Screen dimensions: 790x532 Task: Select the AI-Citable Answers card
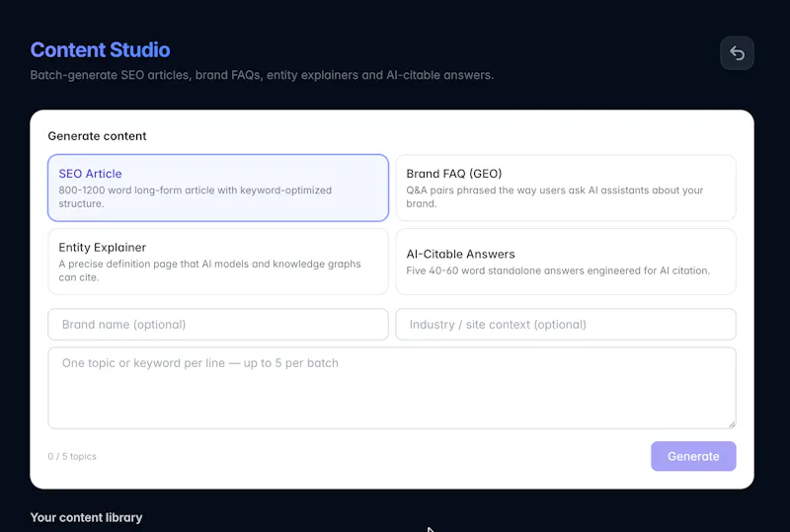coord(565,262)
